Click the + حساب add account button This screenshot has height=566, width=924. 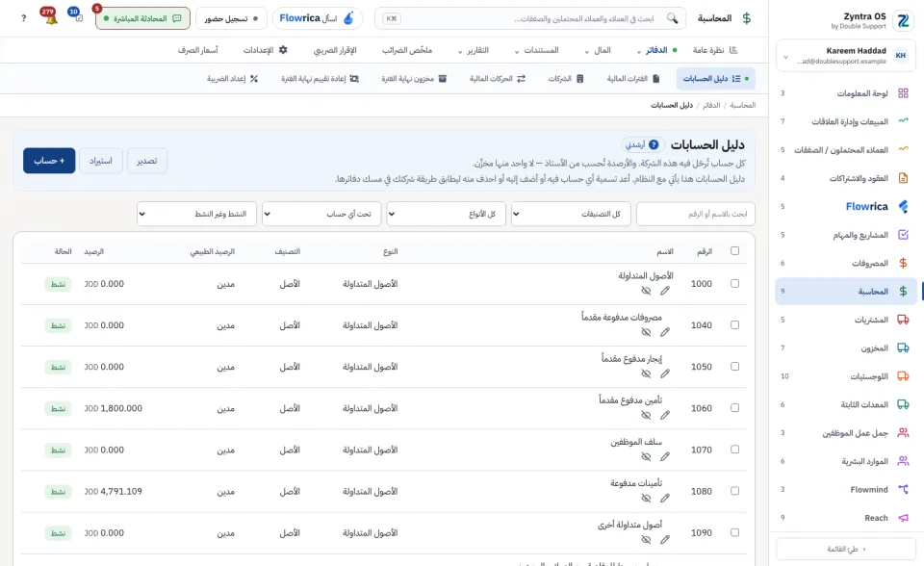(x=49, y=161)
